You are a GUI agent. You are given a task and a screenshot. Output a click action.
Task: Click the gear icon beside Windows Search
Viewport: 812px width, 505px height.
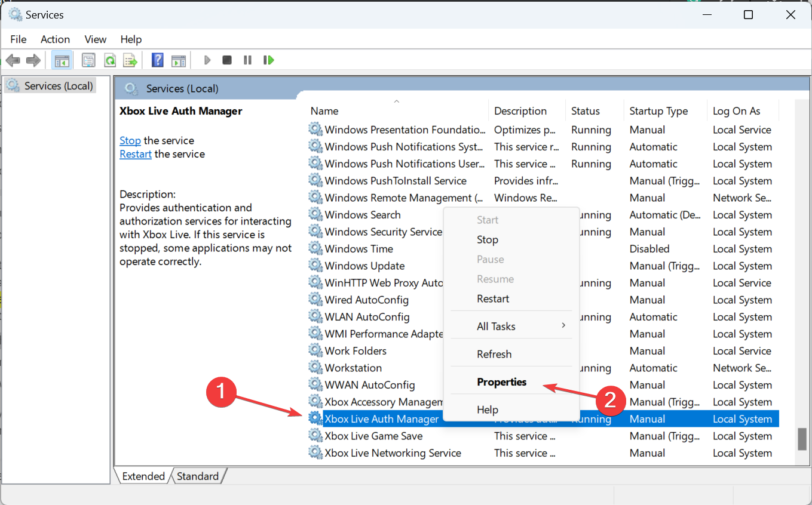315,214
